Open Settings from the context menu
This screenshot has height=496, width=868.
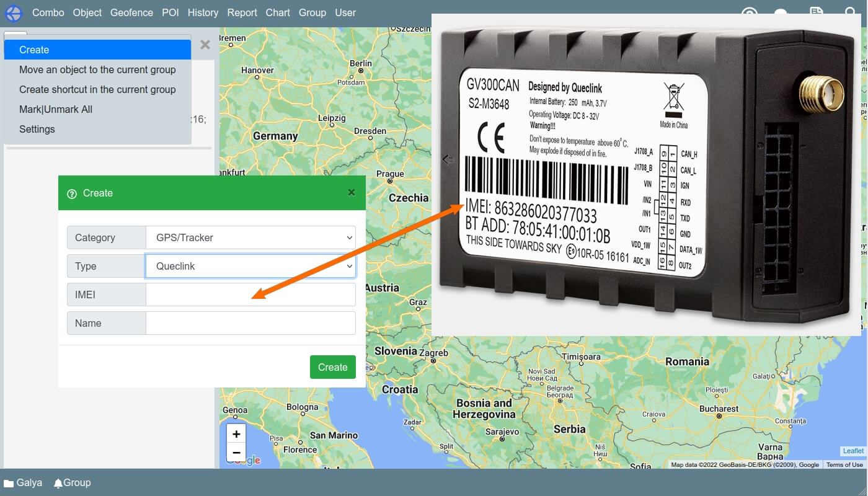97,129
